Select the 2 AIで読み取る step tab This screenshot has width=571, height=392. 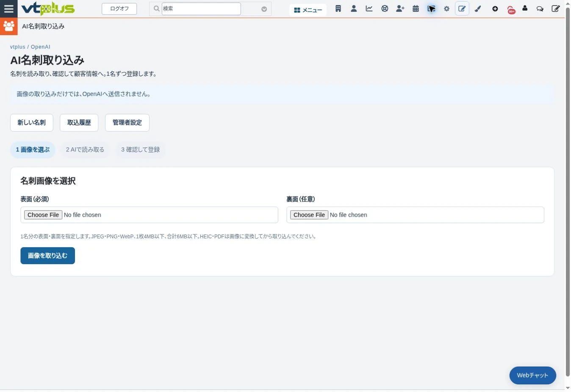point(85,150)
